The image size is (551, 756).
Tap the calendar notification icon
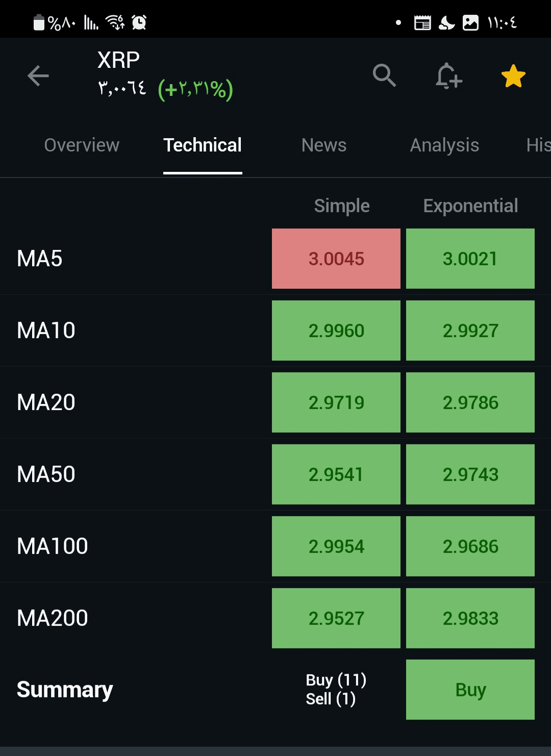pos(422,23)
